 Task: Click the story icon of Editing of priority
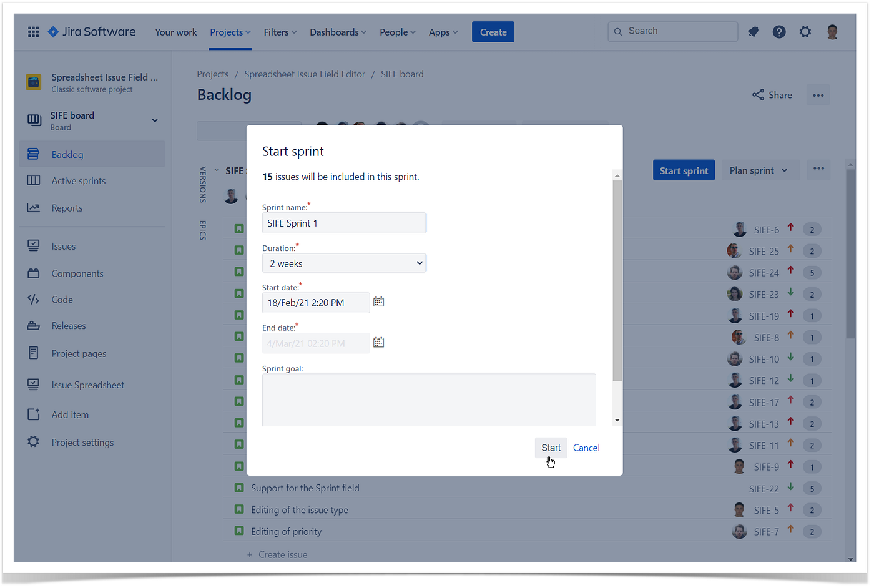click(x=239, y=531)
